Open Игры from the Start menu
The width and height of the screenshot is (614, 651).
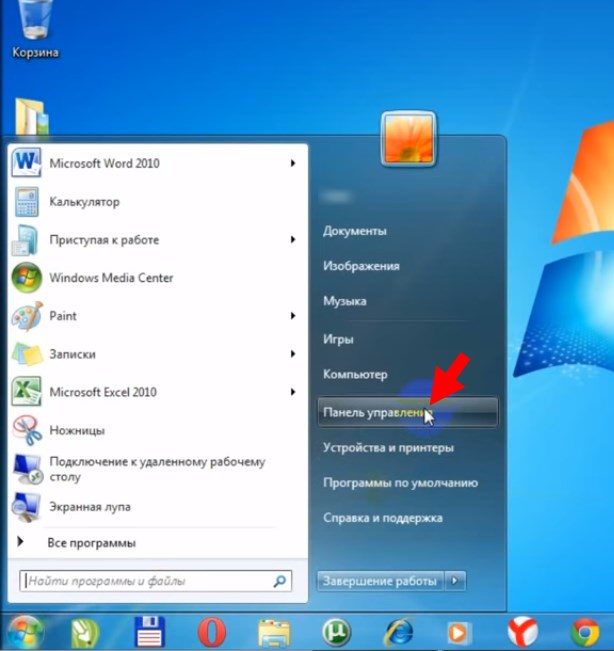[x=338, y=340]
